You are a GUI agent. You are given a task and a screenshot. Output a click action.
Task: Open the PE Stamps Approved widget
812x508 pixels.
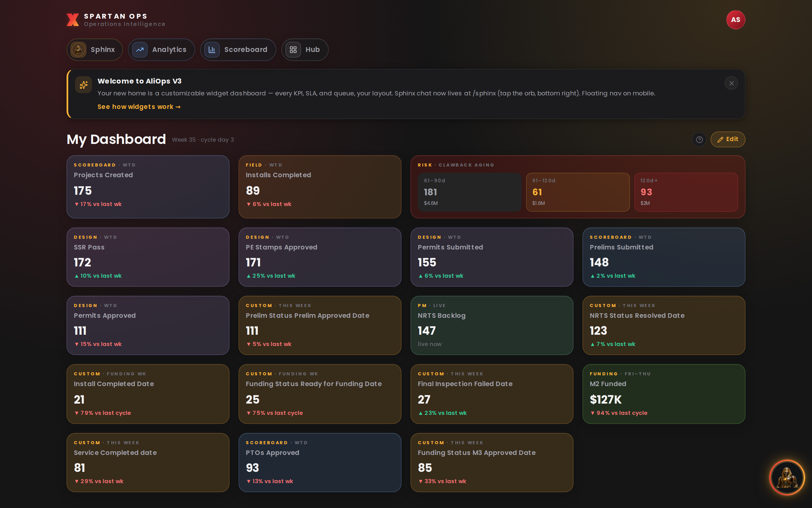pyautogui.click(x=320, y=257)
